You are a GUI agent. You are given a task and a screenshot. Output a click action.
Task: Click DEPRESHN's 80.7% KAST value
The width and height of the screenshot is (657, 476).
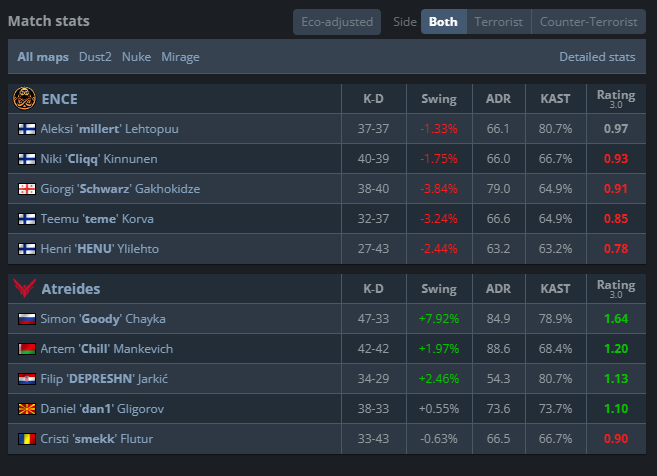pyautogui.click(x=555, y=379)
